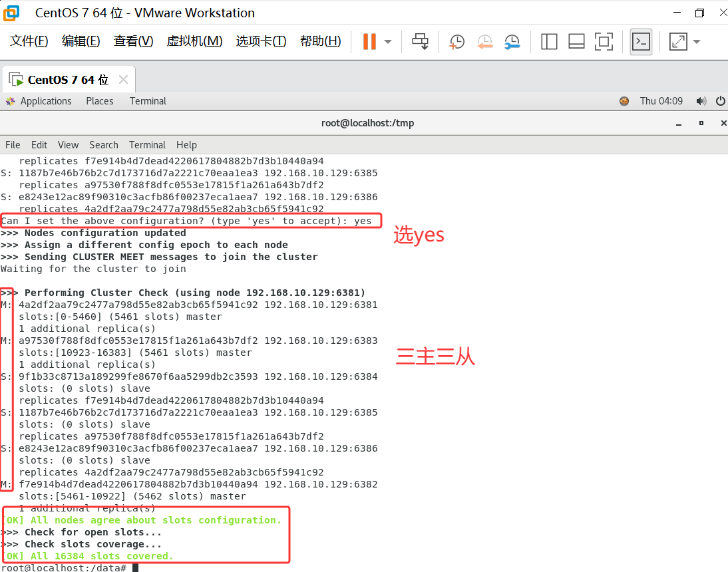Toggle the library sidebar panel visibility
Image resolution: width=728 pixels, height=572 pixels.
(549, 41)
